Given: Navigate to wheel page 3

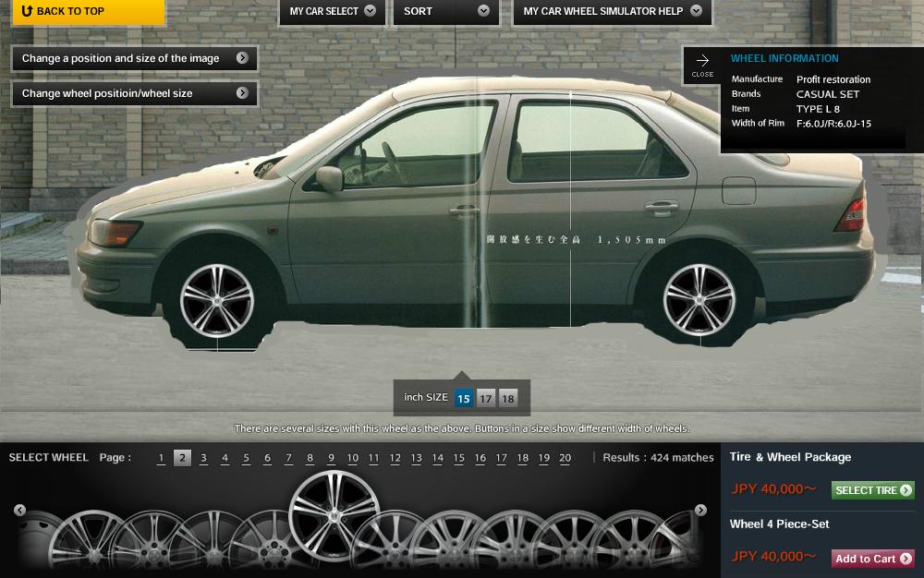Looking at the screenshot, I should 203,458.
